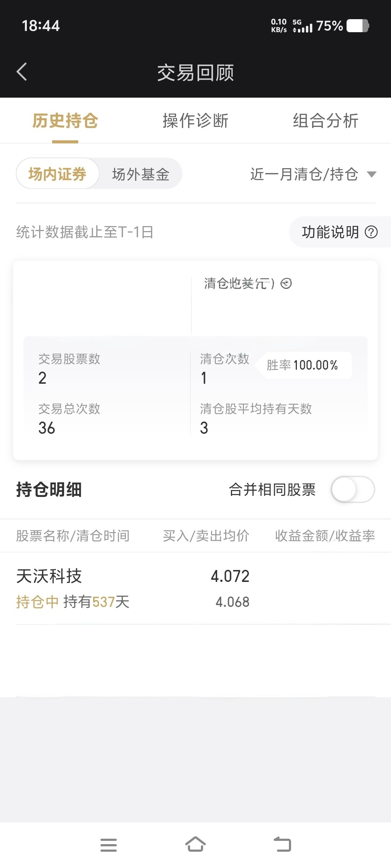Switch to the 操作诊断 tab
The width and height of the screenshot is (391, 868).
pos(195,120)
